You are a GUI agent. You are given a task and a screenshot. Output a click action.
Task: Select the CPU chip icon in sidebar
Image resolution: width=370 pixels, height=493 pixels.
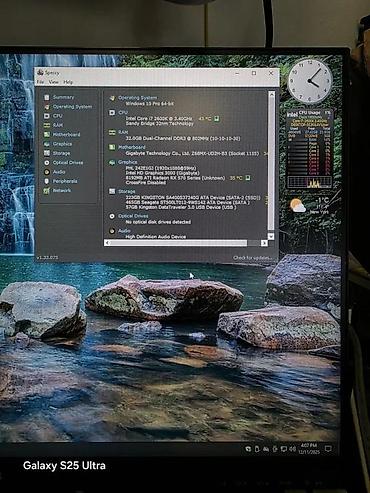coord(47,116)
